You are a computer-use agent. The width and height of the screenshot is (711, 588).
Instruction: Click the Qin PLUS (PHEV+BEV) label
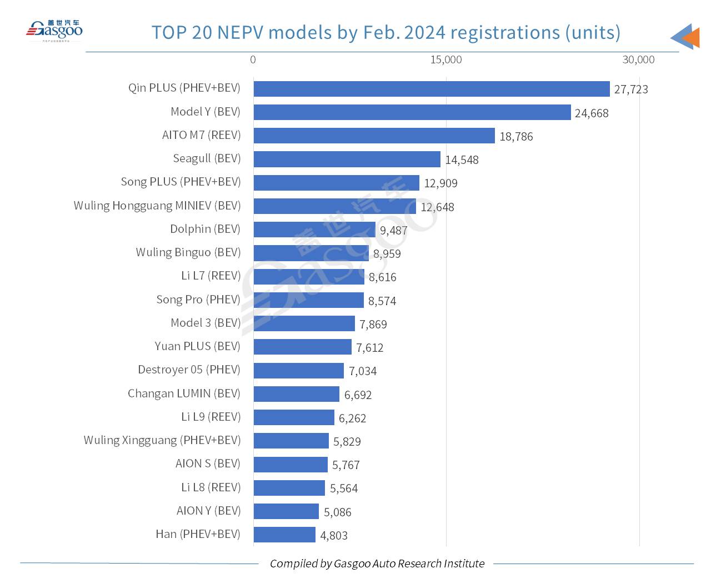point(184,88)
